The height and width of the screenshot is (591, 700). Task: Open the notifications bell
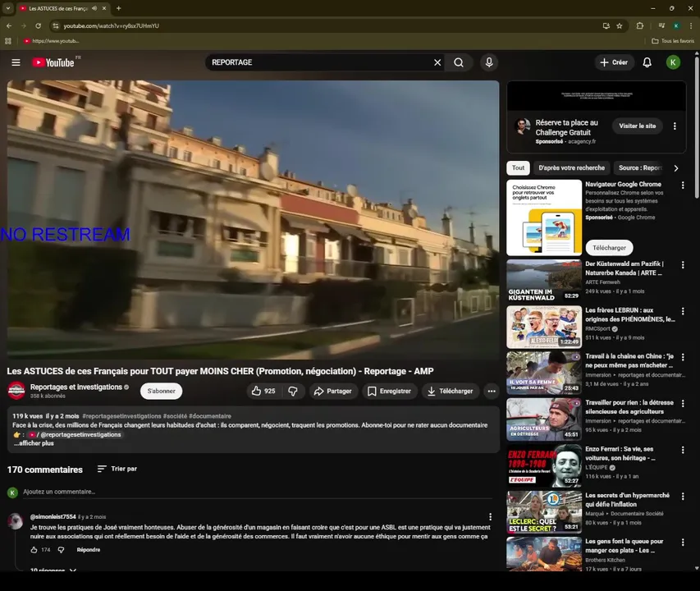(647, 62)
